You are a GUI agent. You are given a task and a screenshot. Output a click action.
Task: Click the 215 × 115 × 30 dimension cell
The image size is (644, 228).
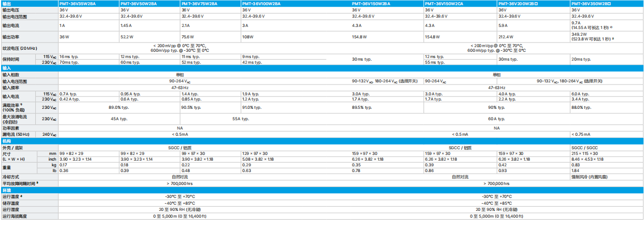584,153
